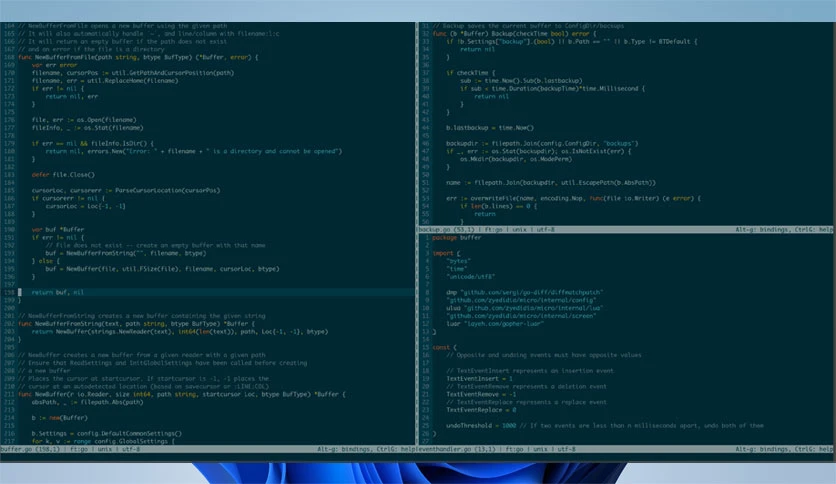The image size is (836, 484).
Task: Click the 'cursorLoc = Loc{-1, -1}' line
Action: tap(85, 206)
